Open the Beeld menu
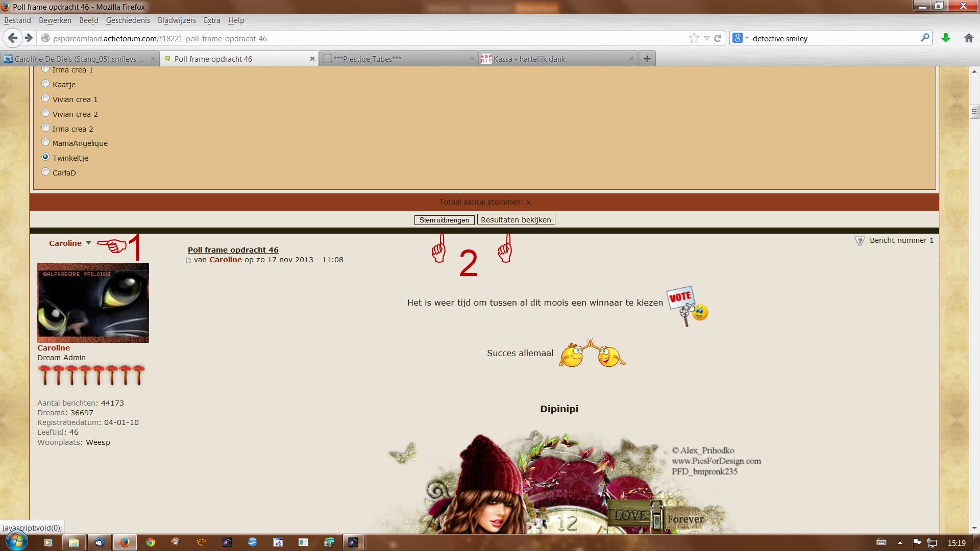Viewport: 980px width, 551px height. tap(88, 20)
